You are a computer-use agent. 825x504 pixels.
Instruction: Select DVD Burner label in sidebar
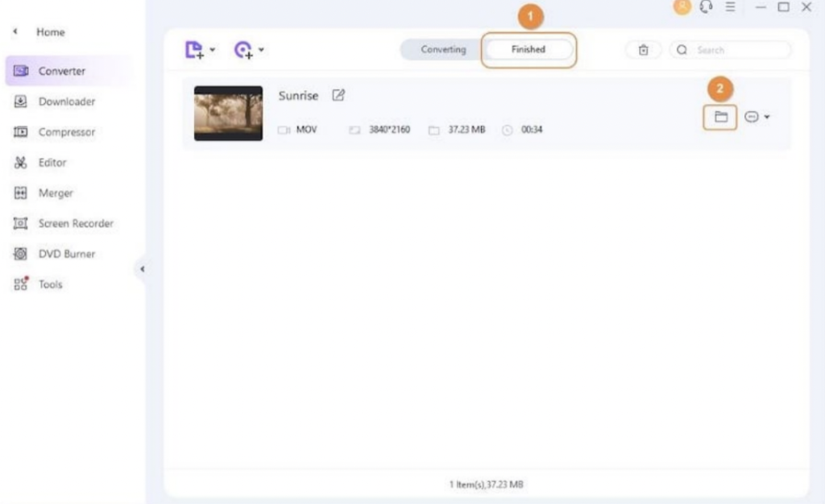[66, 254]
